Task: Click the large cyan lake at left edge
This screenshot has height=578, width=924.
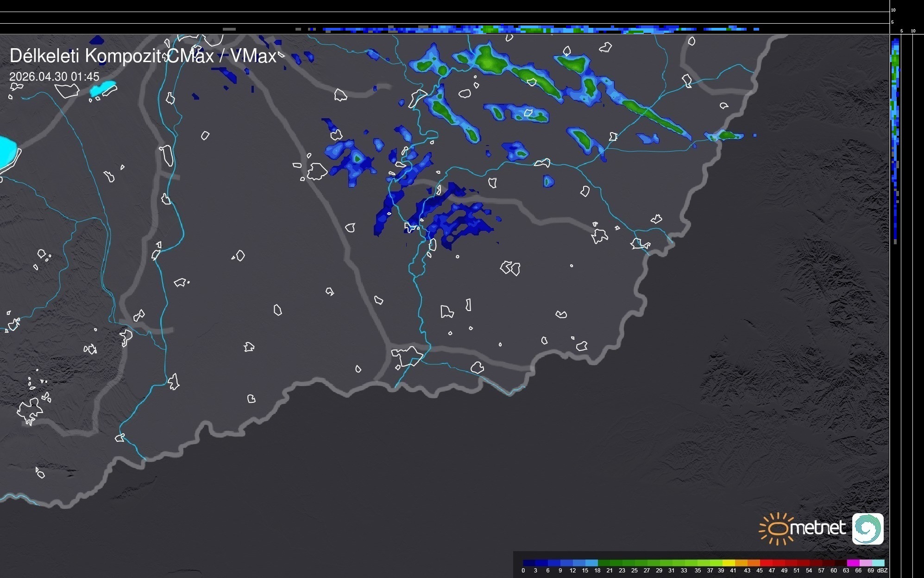Action: [x=7, y=151]
